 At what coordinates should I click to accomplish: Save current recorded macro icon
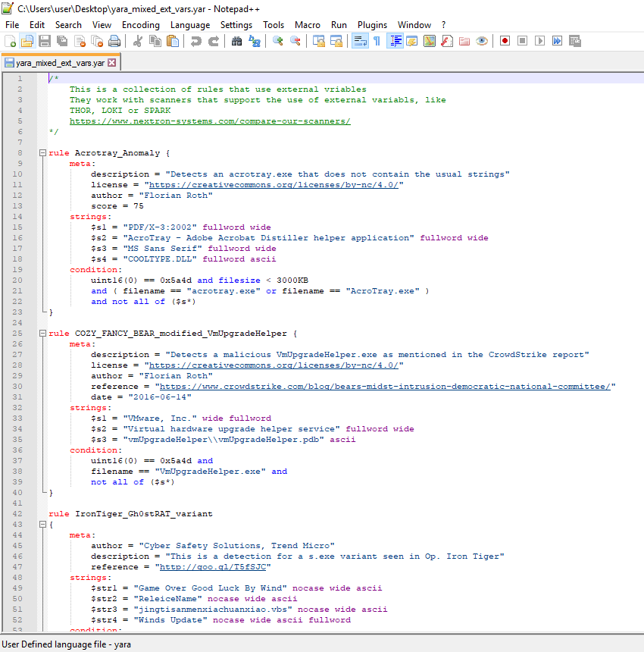click(x=574, y=41)
